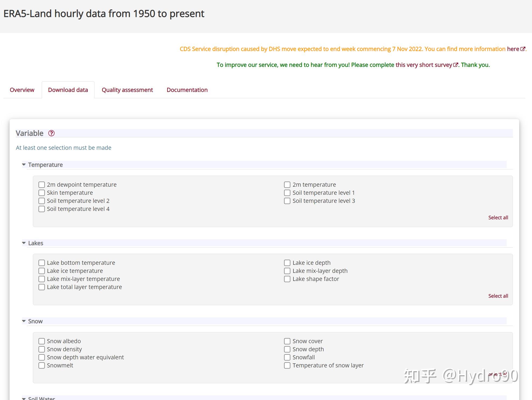Select Snow cover checkbox

(x=287, y=341)
